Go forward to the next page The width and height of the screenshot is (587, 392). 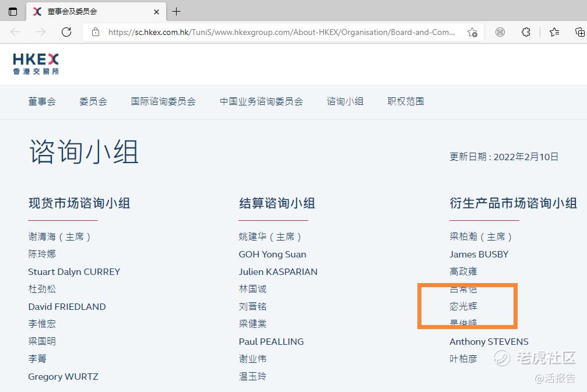[41, 32]
